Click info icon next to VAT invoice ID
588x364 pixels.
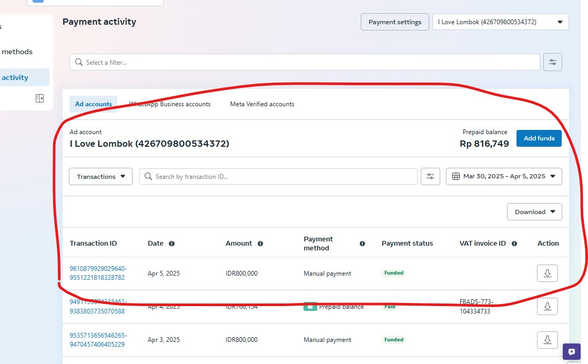[x=514, y=244]
